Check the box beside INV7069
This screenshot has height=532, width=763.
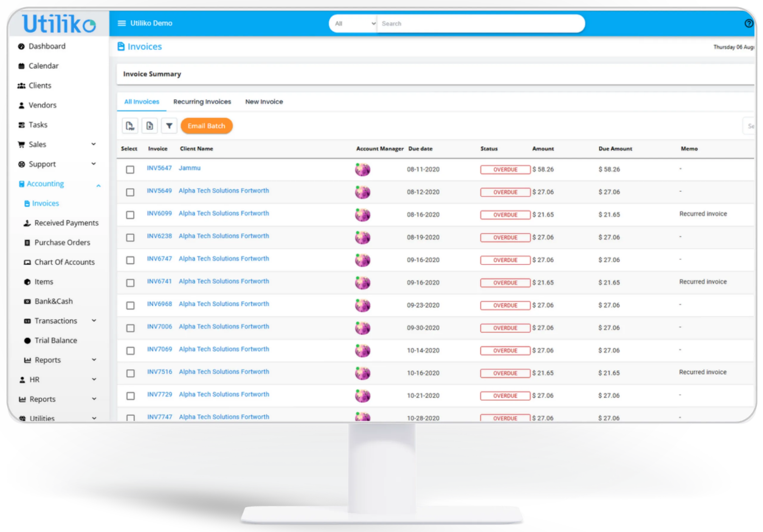(x=130, y=350)
